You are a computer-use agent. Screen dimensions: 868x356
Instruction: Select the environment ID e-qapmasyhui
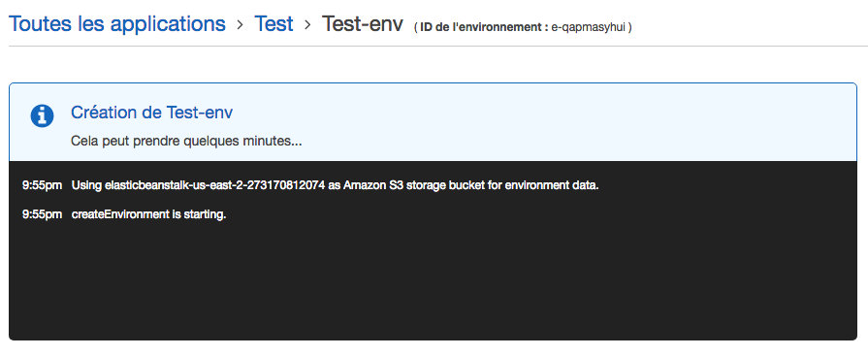pyautogui.click(x=589, y=27)
